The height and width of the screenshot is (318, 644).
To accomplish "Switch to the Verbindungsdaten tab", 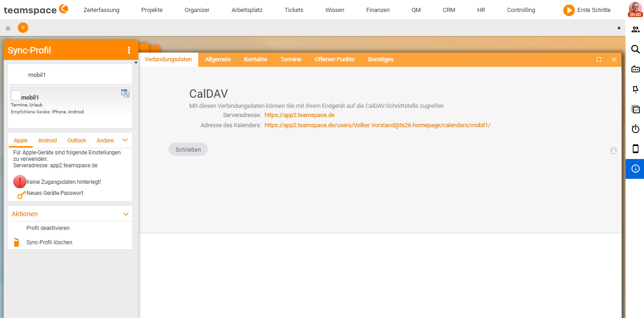I will [x=168, y=59].
